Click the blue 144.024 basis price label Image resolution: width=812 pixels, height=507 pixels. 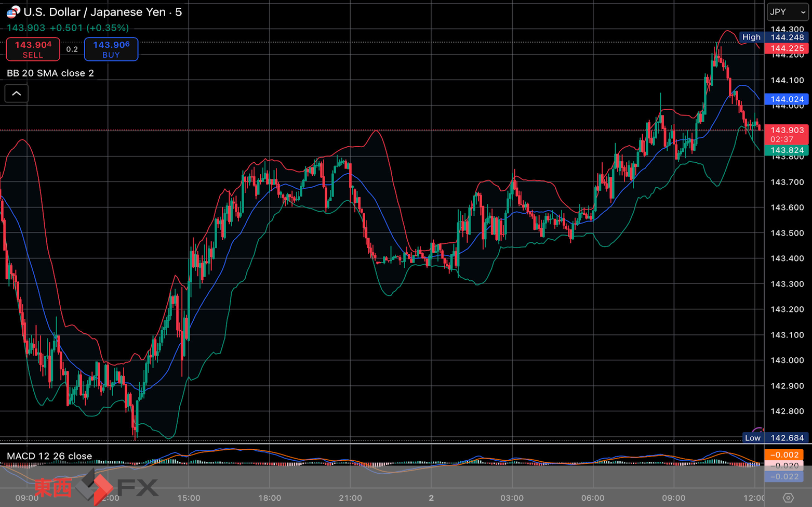(787, 99)
